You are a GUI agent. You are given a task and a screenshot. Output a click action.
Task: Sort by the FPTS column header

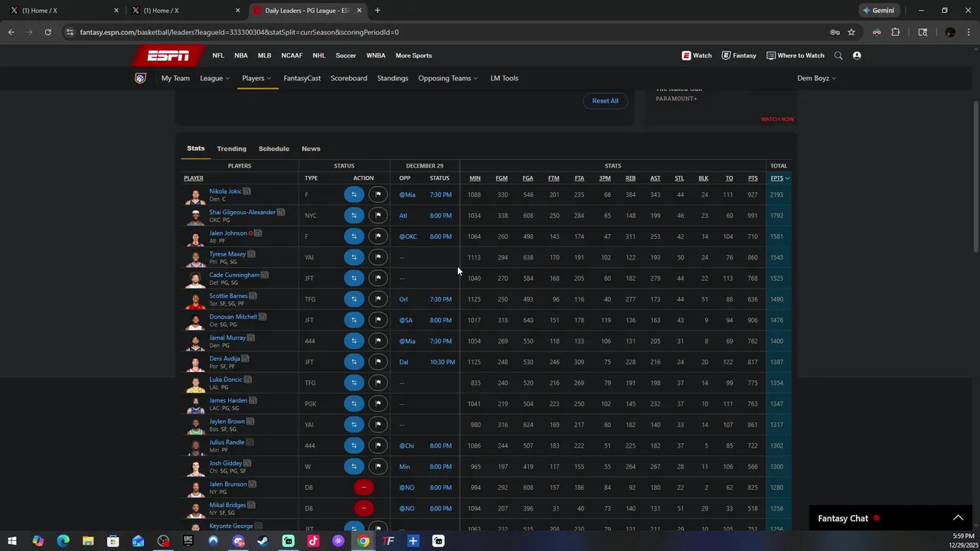click(x=779, y=178)
